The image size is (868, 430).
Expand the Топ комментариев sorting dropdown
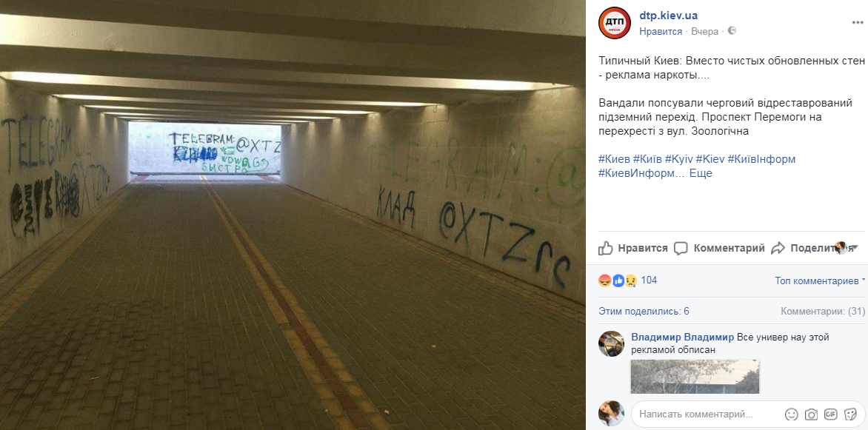point(820,281)
